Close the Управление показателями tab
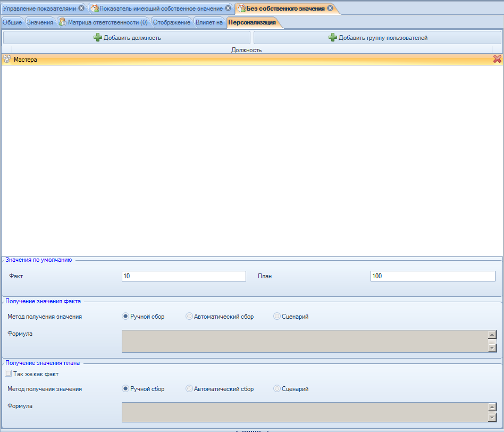The width and height of the screenshot is (504, 432). 81,9
